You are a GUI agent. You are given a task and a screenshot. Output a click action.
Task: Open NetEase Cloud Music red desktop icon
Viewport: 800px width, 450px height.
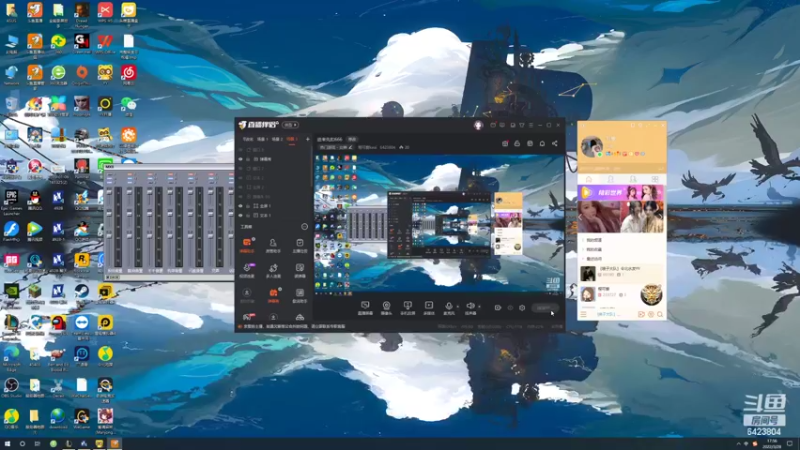(x=129, y=74)
